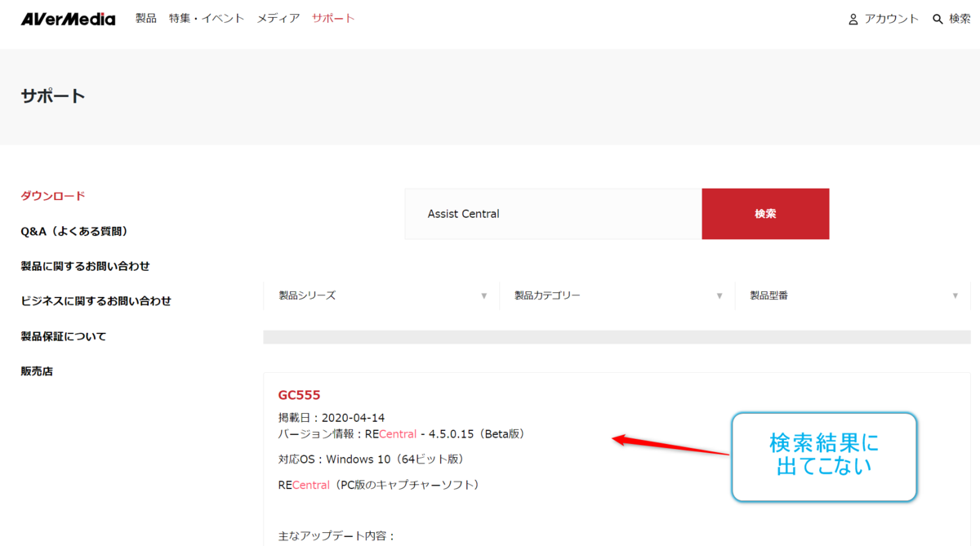Viewport: 980px width, 546px height.
Task: Open 製品保証について in sidebar
Action: point(64,336)
